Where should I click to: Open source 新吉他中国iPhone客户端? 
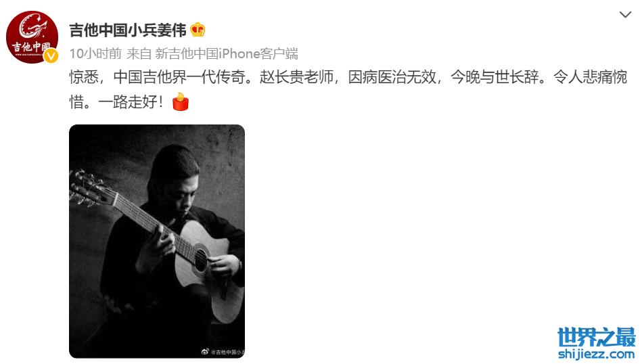point(227,53)
